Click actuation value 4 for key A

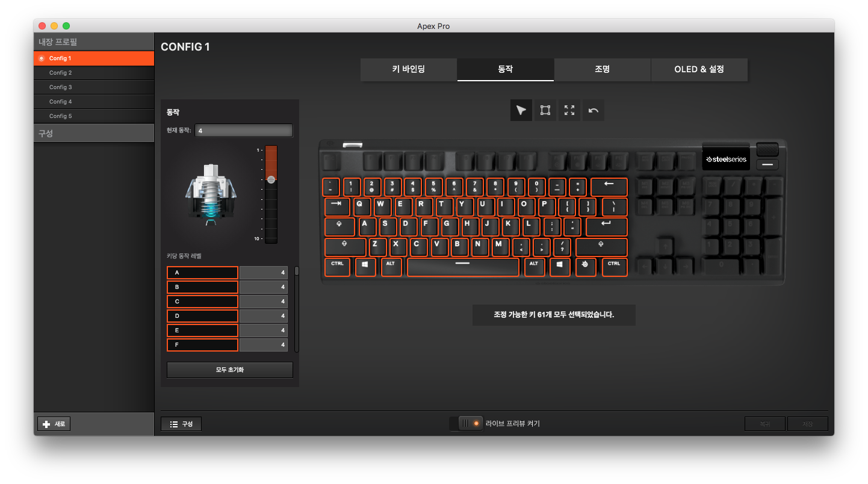(264, 273)
